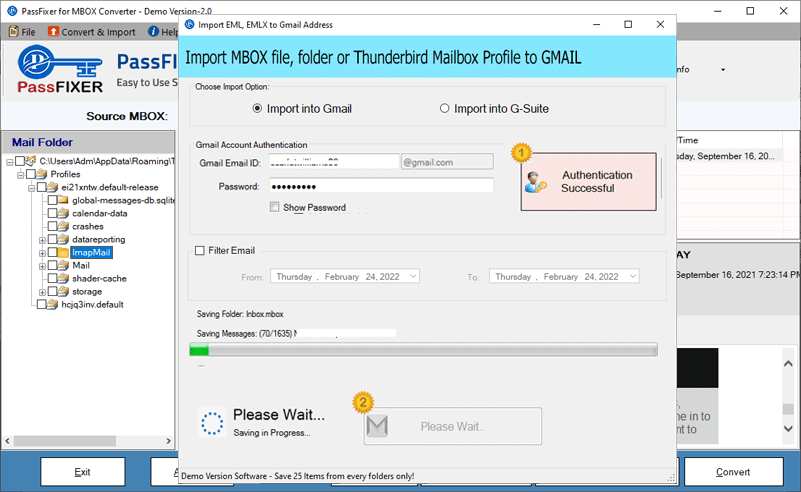
Task: Check the datareporting folder checkbox
Action: tap(53, 239)
